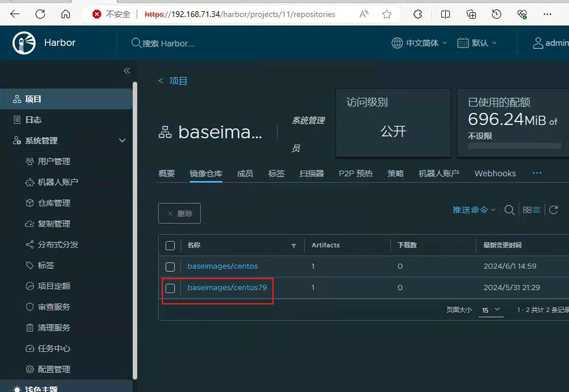Open the 推送命令 dropdown
The width and height of the screenshot is (569, 392).
474,210
